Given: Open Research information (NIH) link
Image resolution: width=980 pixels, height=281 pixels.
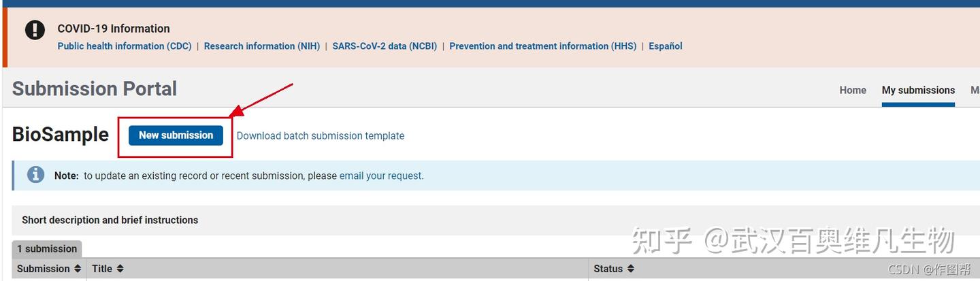Looking at the screenshot, I should (x=262, y=46).
